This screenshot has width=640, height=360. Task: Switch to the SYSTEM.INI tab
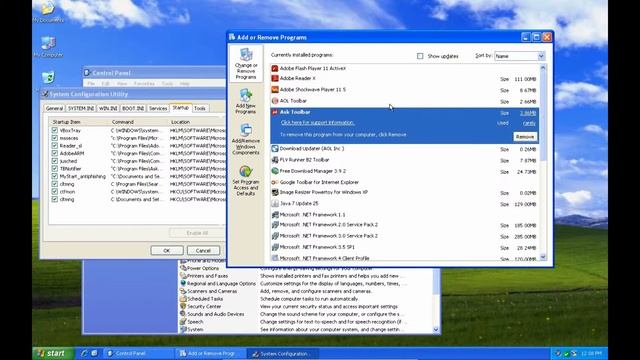pyautogui.click(x=81, y=109)
